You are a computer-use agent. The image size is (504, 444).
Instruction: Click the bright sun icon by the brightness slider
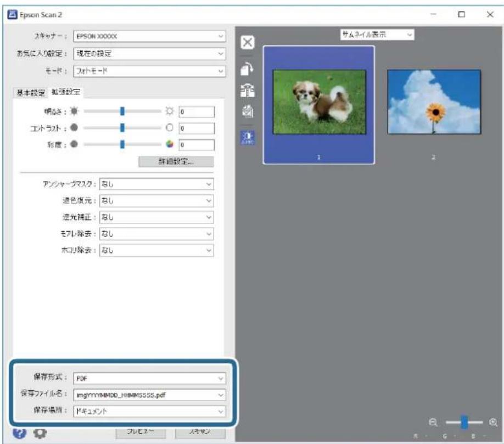pos(170,111)
